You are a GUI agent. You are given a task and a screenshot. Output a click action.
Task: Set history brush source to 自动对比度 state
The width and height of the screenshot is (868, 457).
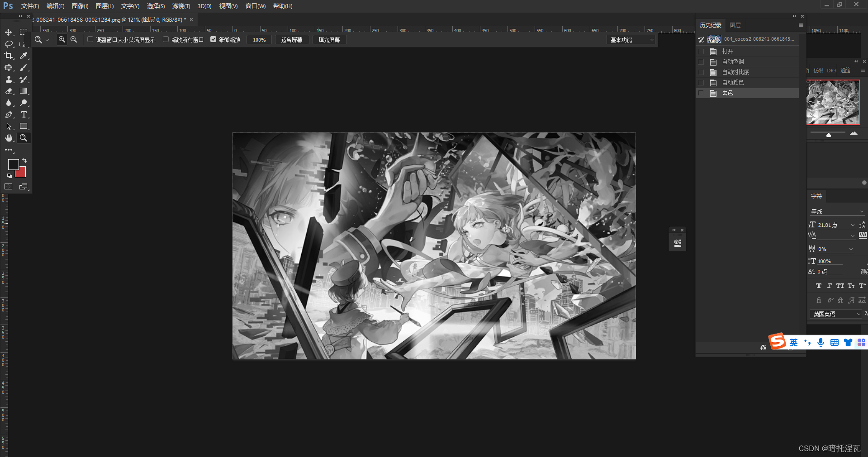point(701,72)
